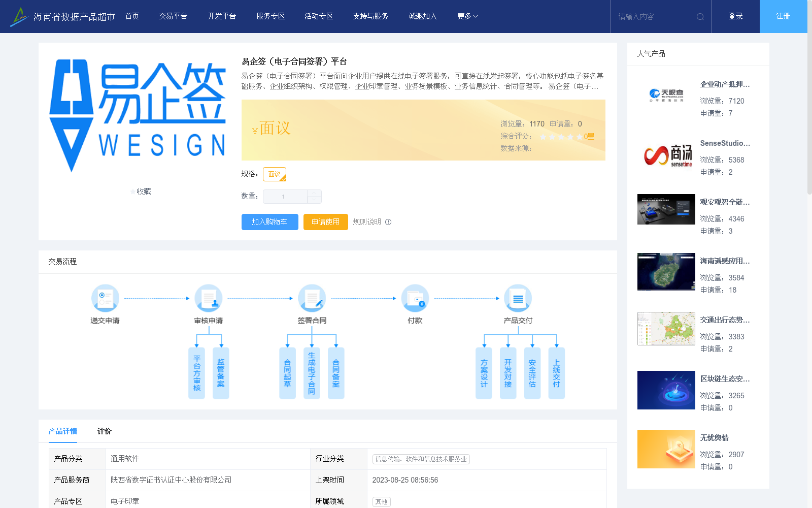This screenshot has height=508, width=812.
Task: Click the 方案设计 sub-step box
Action: [484, 373]
